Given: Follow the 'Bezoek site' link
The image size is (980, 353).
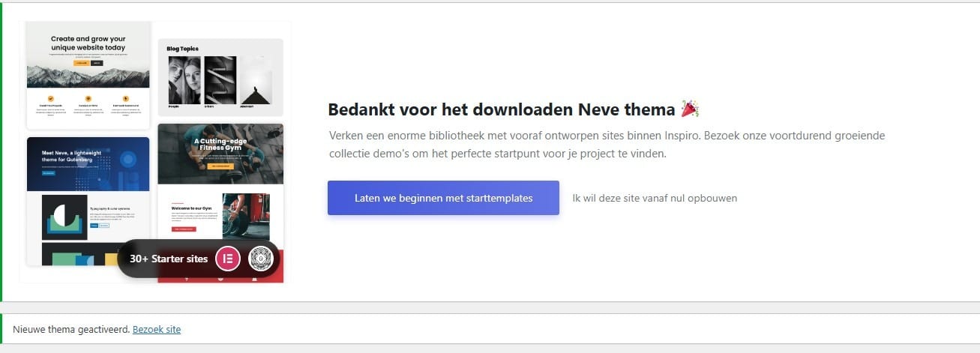Looking at the screenshot, I should [157, 330].
